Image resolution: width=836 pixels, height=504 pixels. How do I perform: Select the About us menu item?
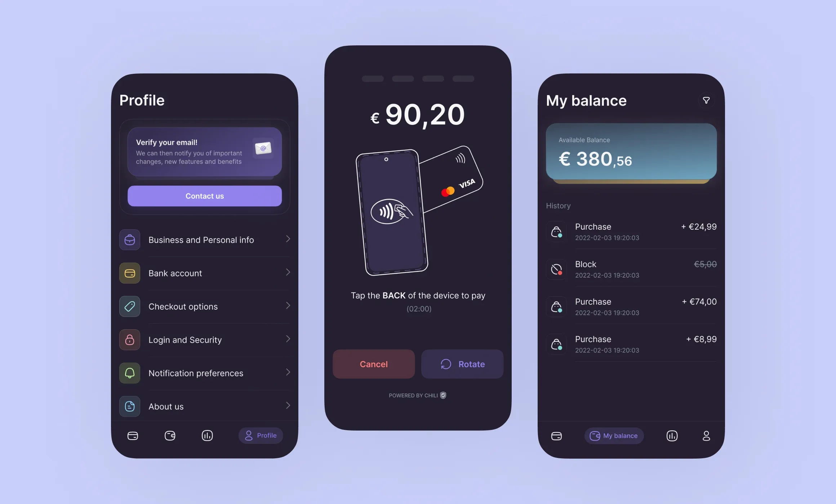(x=205, y=406)
